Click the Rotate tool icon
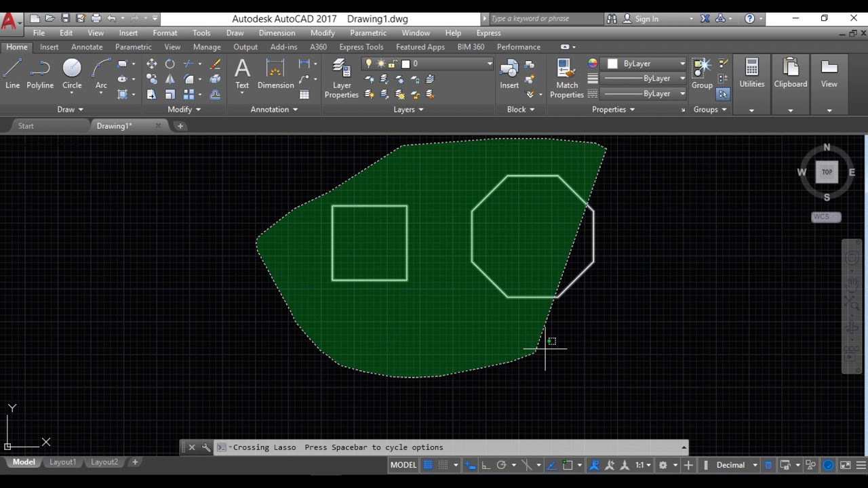 pyautogui.click(x=170, y=64)
